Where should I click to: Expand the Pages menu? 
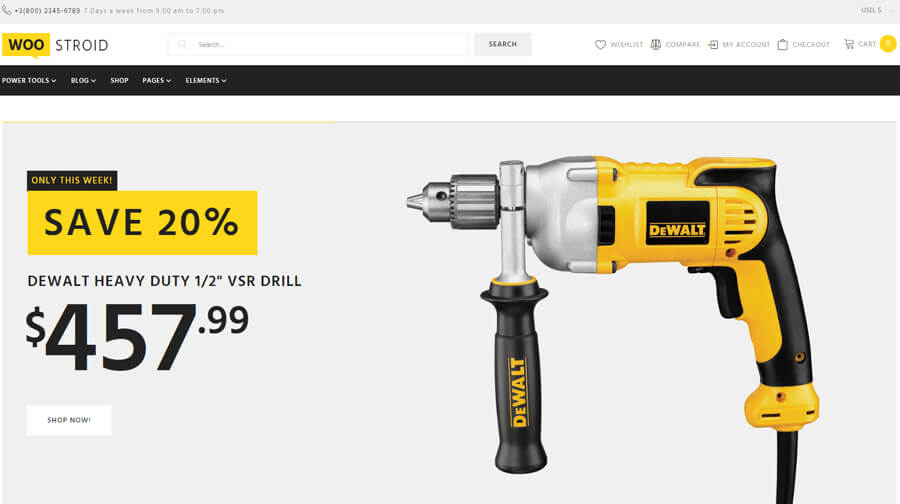pos(157,80)
